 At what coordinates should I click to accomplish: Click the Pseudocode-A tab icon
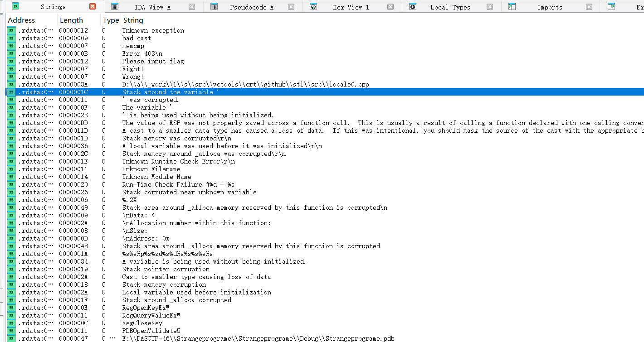pyautogui.click(x=214, y=7)
